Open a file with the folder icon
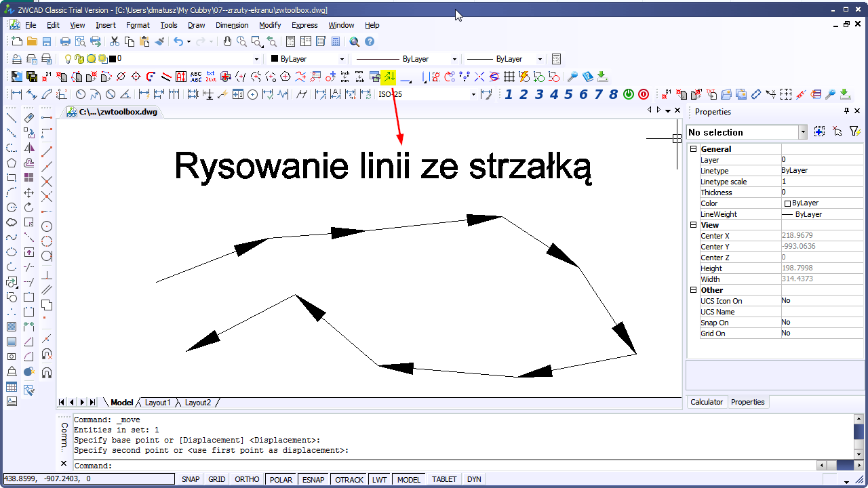Image resolution: width=868 pixels, height=488 pixels. pos(32,41)
